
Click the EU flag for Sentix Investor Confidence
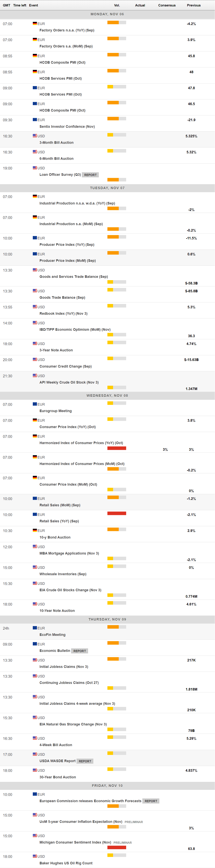tap(35, 120)
